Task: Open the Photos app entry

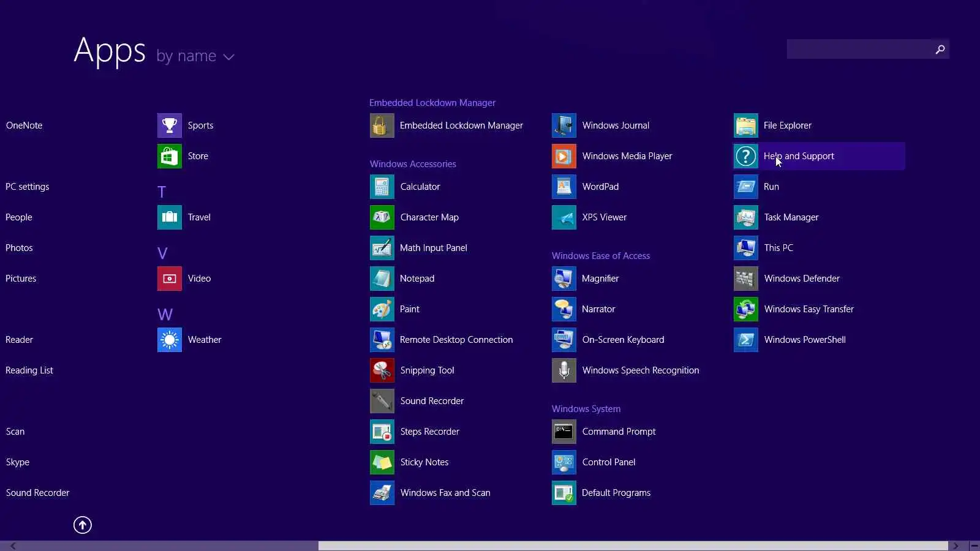Action: tap(19, 248)
